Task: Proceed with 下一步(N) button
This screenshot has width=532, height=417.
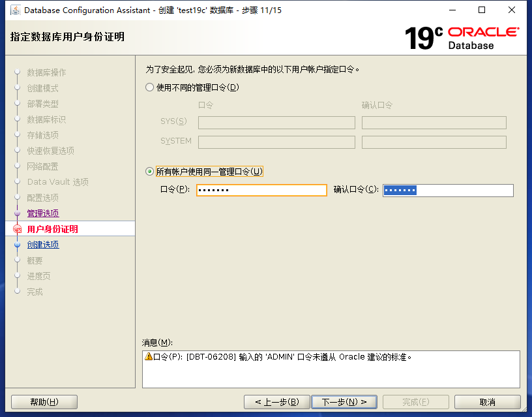Action: tap(344, 402)
